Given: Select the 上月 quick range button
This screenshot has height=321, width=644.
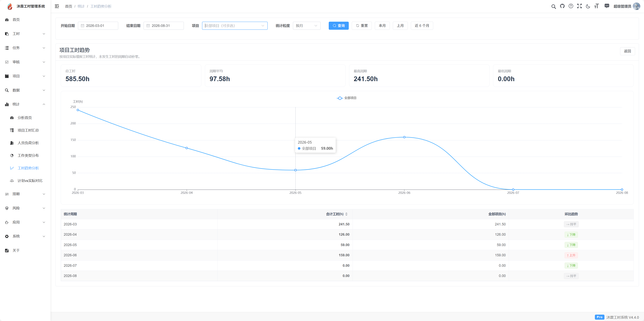Looking at the screenshot, I should (400, 26).
